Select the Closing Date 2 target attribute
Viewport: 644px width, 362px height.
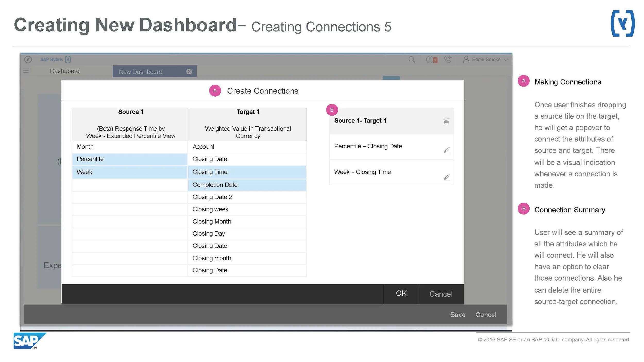click(x=247, y=197)
